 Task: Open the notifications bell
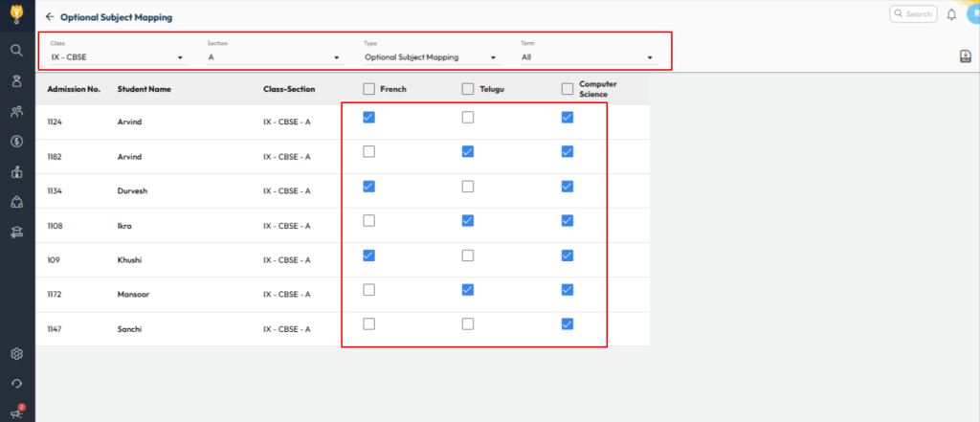[951, 14]
